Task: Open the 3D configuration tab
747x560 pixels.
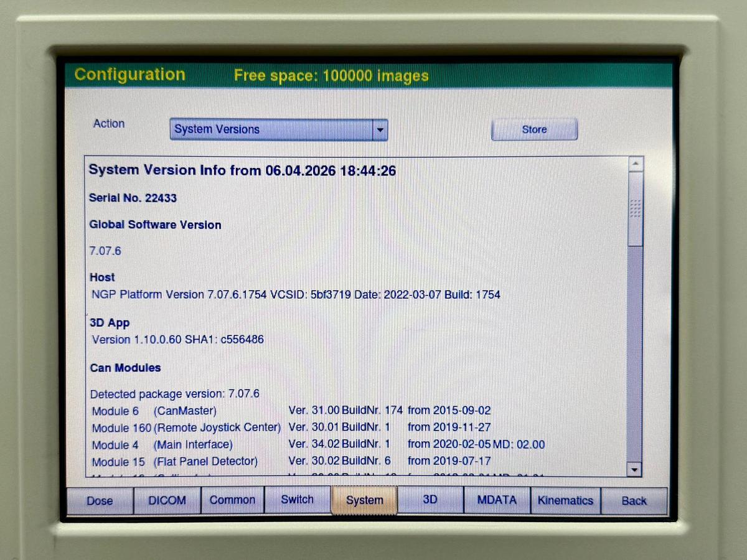Action: click(x=429, y=500)
